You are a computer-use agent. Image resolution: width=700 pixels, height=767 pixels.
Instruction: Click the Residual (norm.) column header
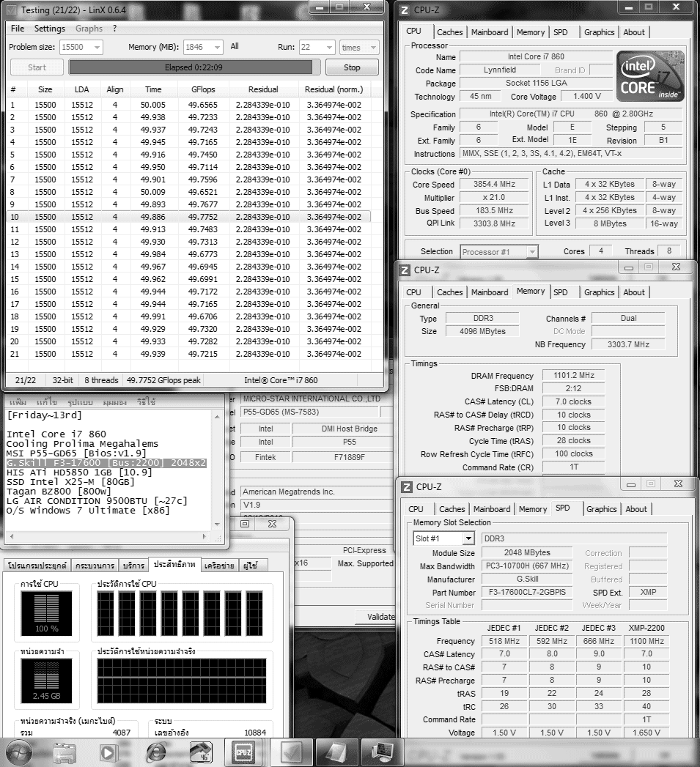(334, 89)
